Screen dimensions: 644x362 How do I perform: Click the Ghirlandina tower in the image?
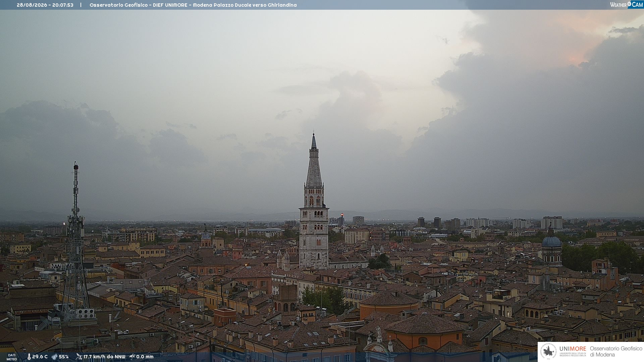coord(314,201)
